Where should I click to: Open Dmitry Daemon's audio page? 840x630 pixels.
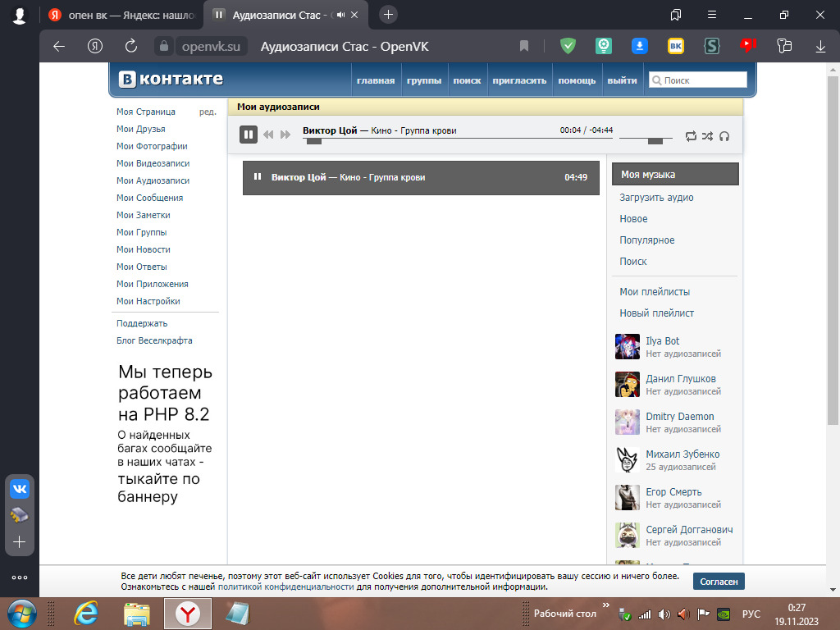[x=680, y=416]
